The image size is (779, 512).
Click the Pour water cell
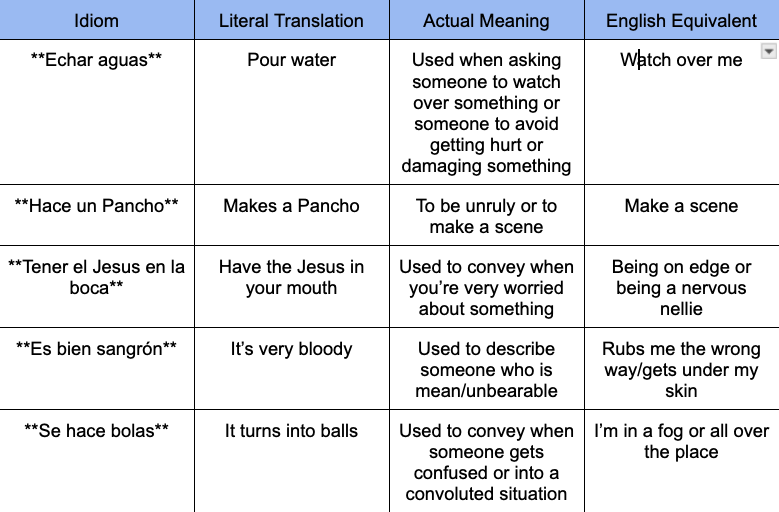[x=292, y=112]
